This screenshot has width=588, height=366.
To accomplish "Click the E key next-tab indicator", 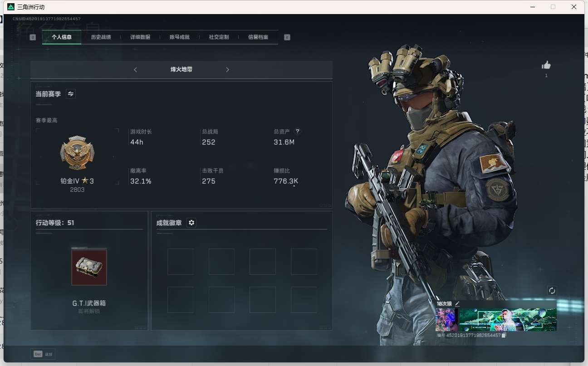I will coord(287,37).
